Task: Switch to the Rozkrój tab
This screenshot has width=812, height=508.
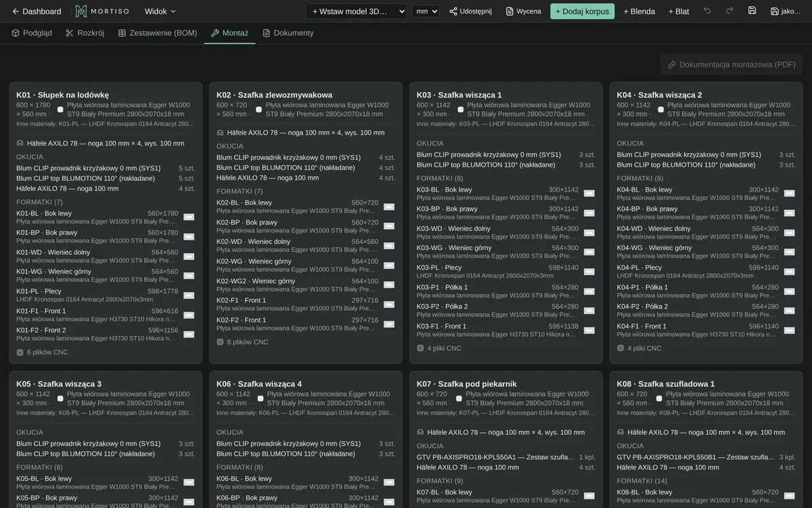Action: [x=85, y=33]
